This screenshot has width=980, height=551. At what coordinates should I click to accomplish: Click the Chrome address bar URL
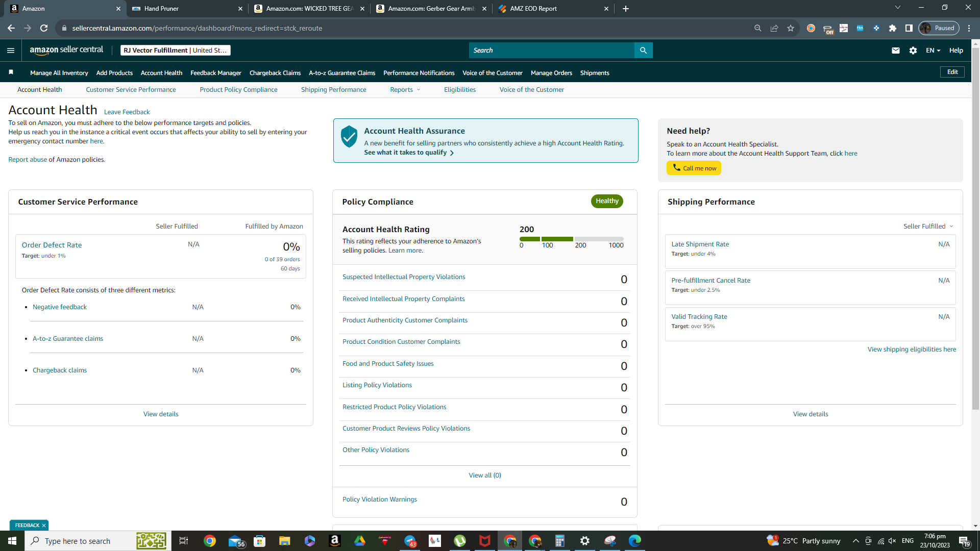197,28
